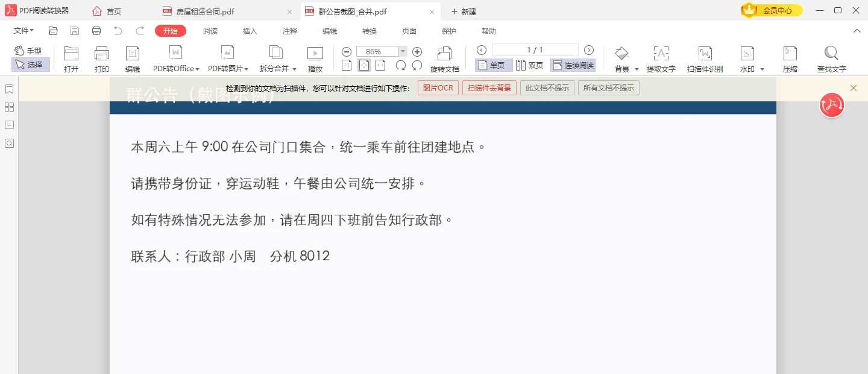Click 新建 to create a new tab
This screenshot has height=374, width=868.
[x=464, y=11]
